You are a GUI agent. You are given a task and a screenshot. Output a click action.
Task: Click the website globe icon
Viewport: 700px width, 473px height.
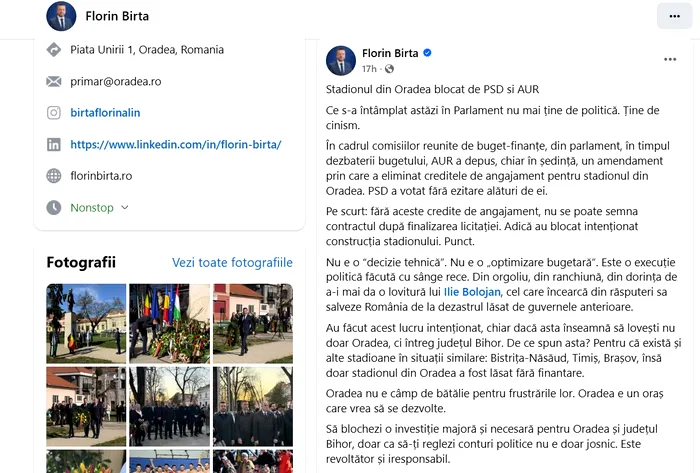(54, 176)
